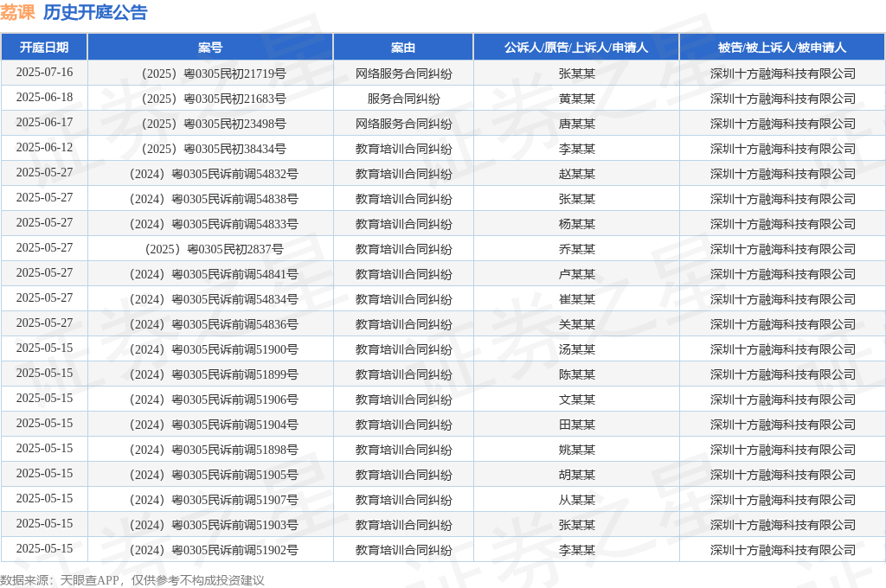This screenshot has width=886, height=588.
Task: Click the 开庭日期 column header
Action: point(44,48)
